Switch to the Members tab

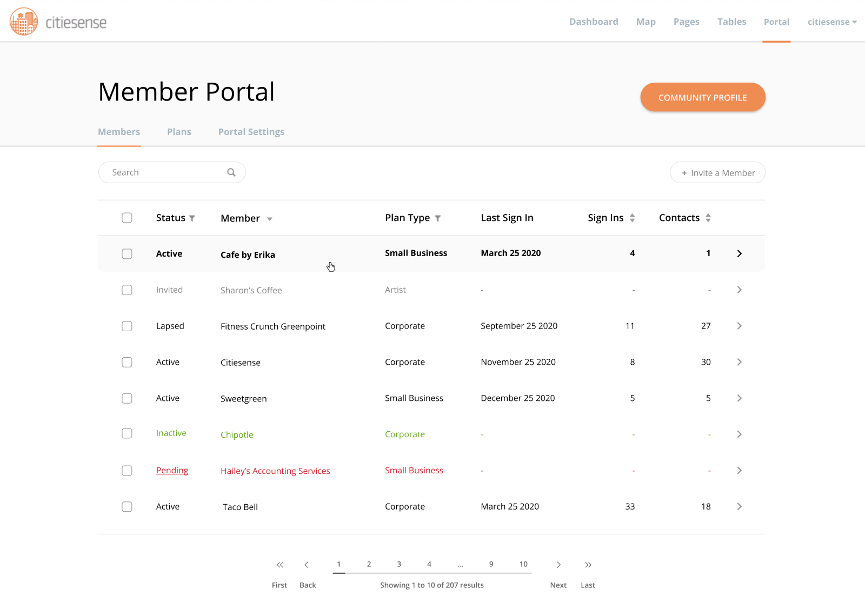119,132
